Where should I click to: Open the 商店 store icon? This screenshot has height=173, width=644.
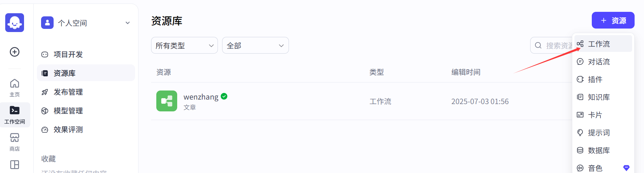pos(15,142)
